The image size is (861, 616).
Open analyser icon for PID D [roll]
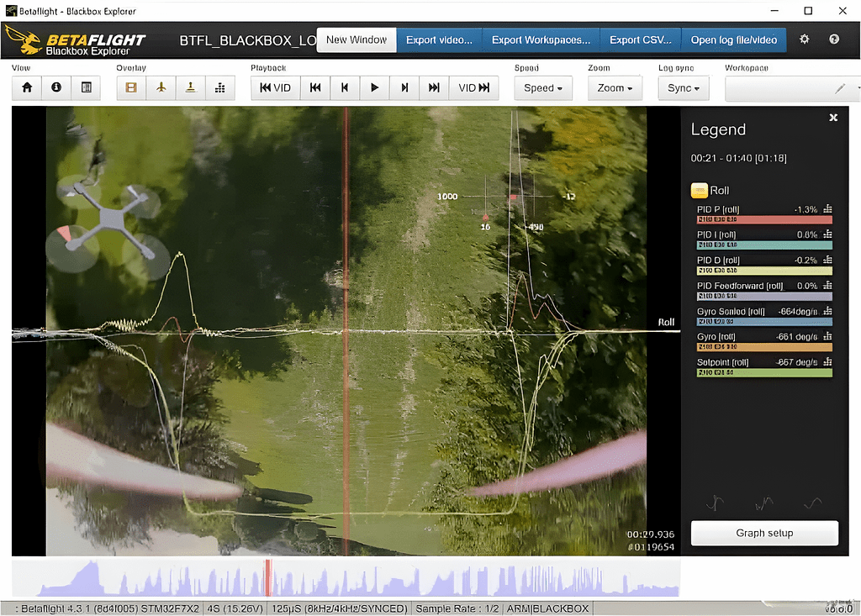(x=827, y=260)
